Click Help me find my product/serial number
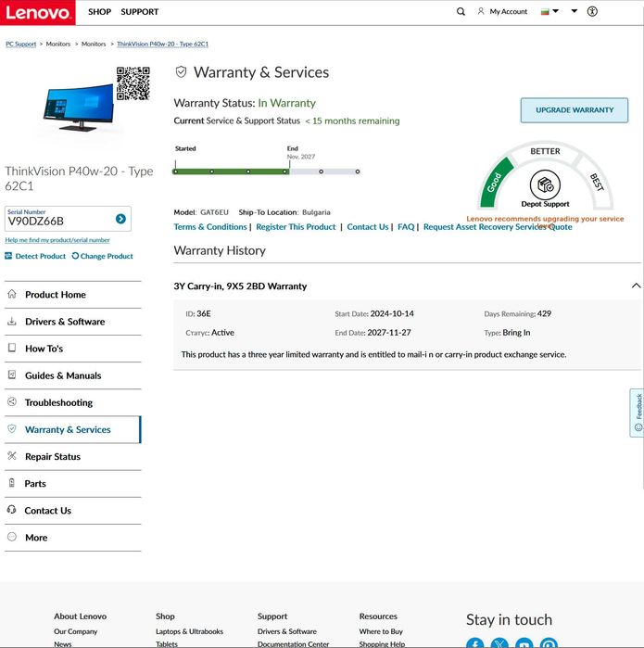 tap(57, 240)
